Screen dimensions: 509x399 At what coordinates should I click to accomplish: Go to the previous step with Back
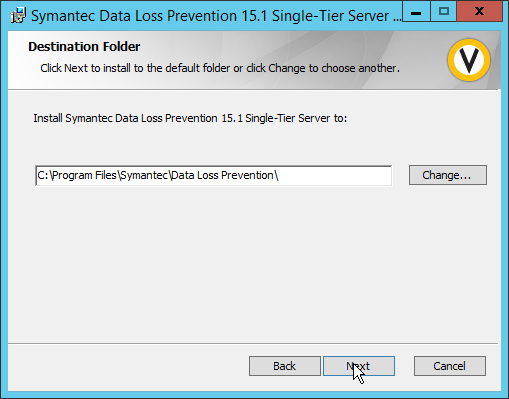pos(285,366)
